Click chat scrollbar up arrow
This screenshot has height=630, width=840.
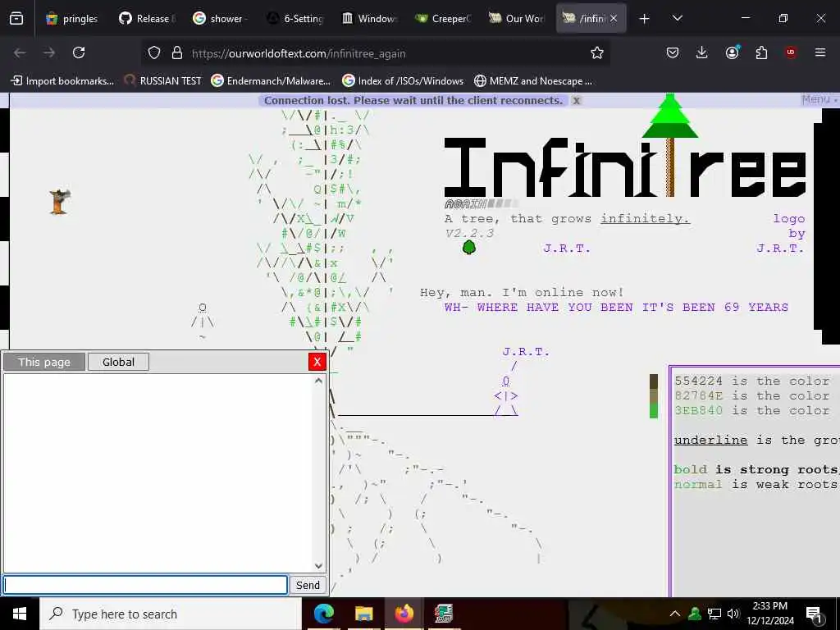318,381
